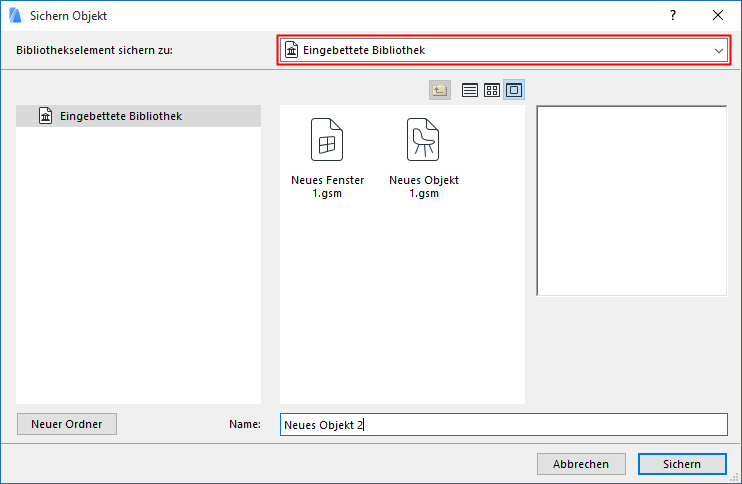The width and height of the screenshot is (742, 484).
Task: Click the object preview pane
Action: pyautogui.click(x=632, y=201)
